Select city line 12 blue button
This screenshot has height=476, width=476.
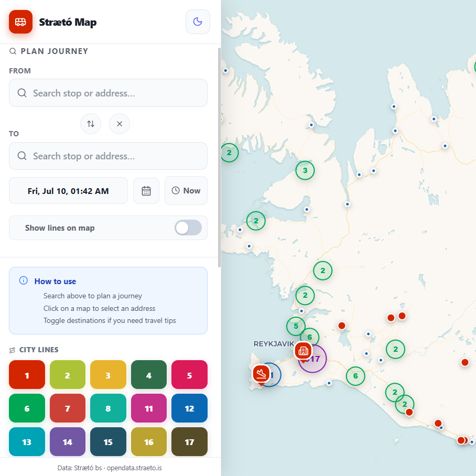(189, 408)
